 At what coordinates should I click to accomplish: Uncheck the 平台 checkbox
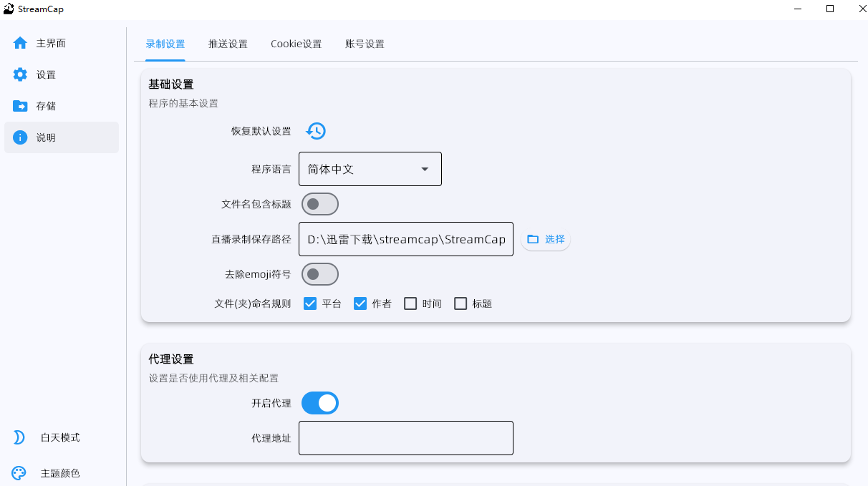point(310,303)
